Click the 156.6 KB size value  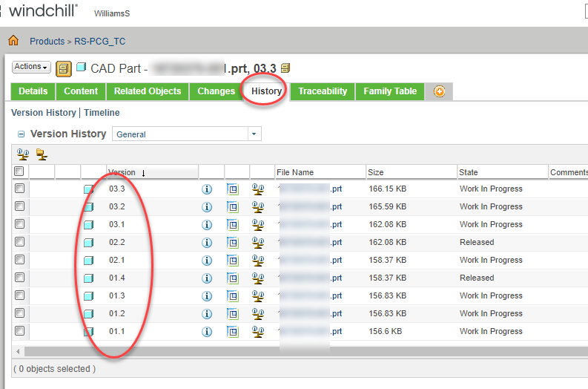click(x=385, y=331)
